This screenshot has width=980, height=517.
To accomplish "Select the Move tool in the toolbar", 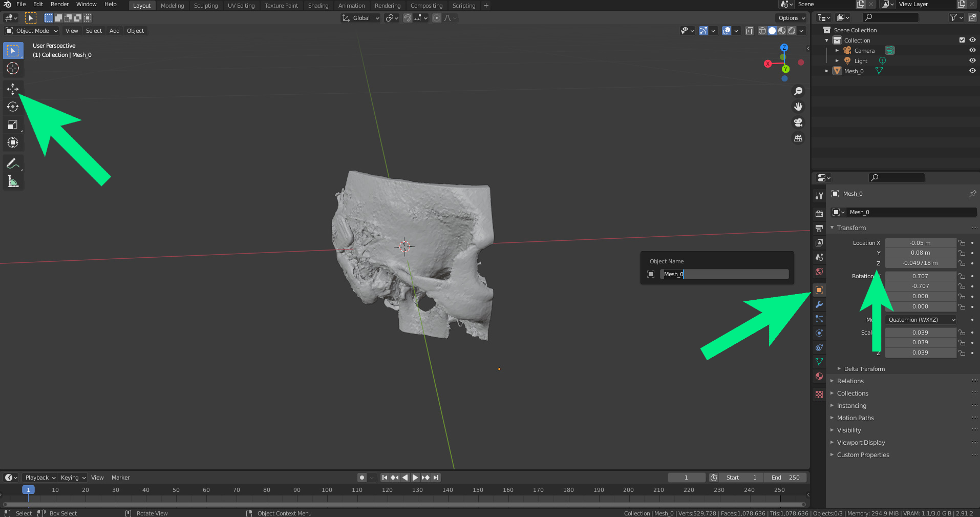I will (x=13, y=89).
